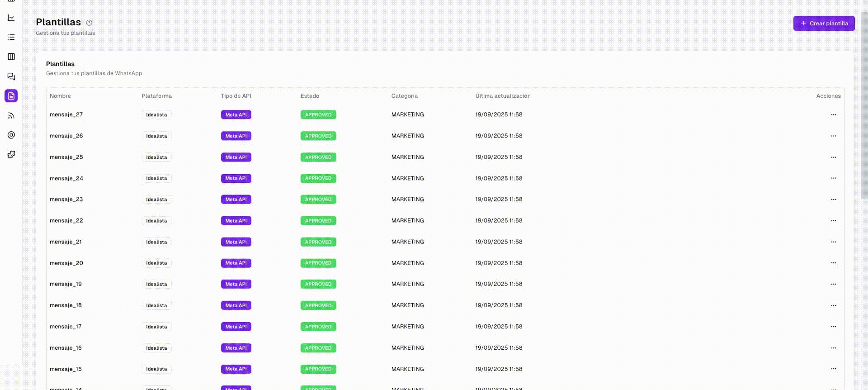Open the RSS feed sidebar icon
This screenshot has width=868, height=390.
pyautogui.click(x=11, y=116)
